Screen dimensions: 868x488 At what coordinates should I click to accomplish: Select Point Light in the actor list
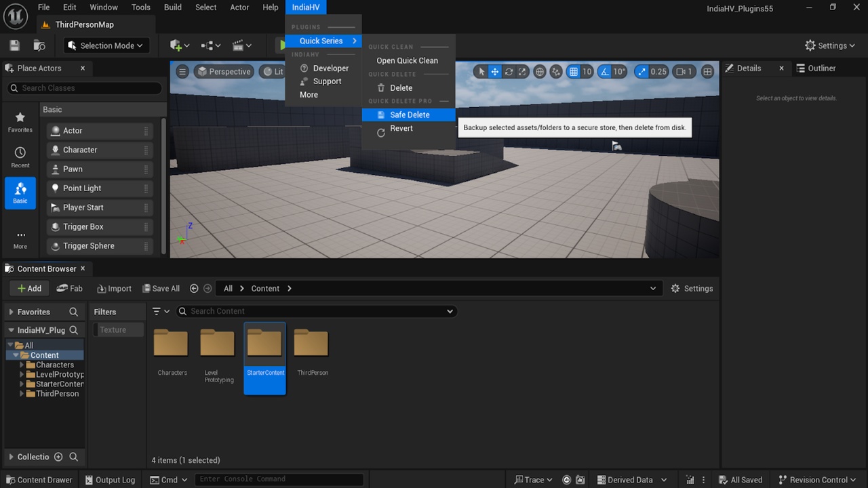[100, 188]
